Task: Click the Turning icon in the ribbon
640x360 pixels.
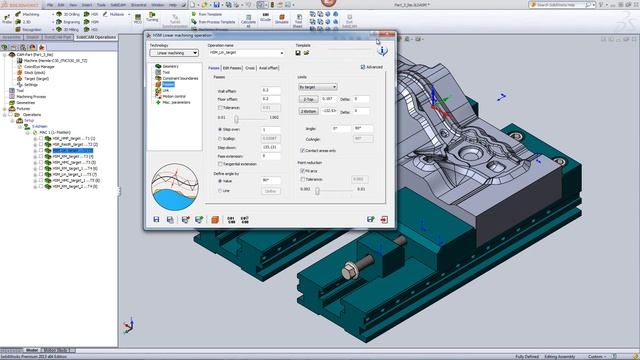Action: click(152, 17)
